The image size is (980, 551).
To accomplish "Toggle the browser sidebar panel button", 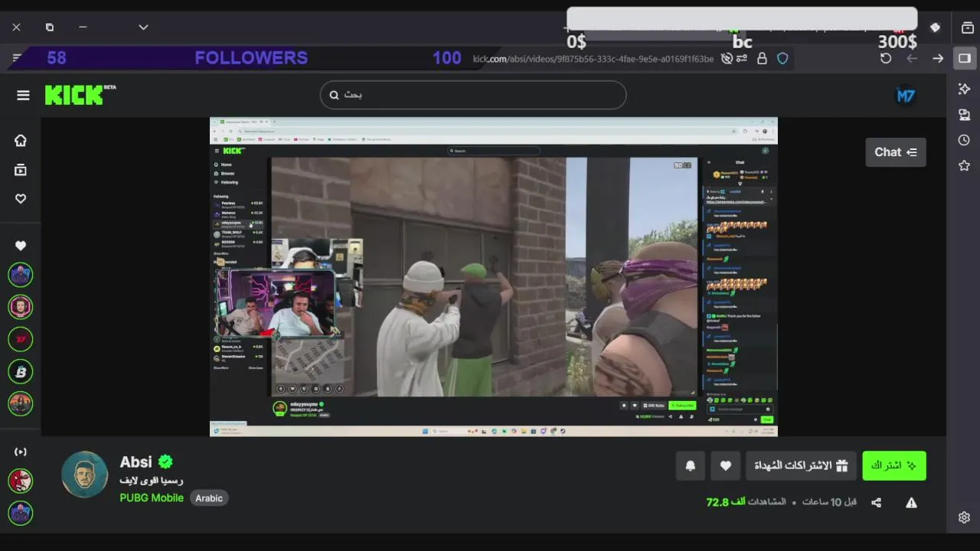I will [x=965, y=58].
